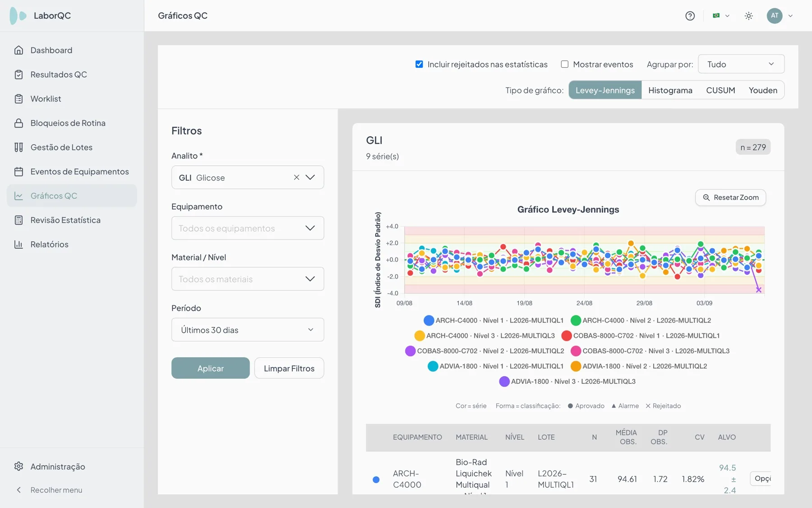Screen dimensions: 812x508
Task: Switch to the Histograma chart type
Action: tap(670, 90)
